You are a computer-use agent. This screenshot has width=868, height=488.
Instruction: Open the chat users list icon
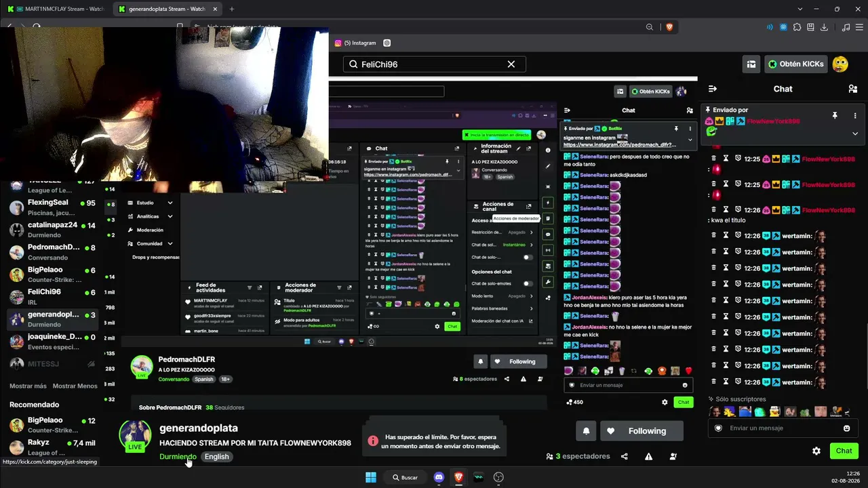[x=853, y=89]
